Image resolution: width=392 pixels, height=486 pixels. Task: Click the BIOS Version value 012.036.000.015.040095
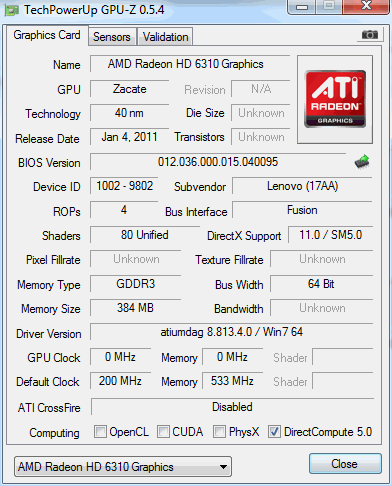coord(218,162)
